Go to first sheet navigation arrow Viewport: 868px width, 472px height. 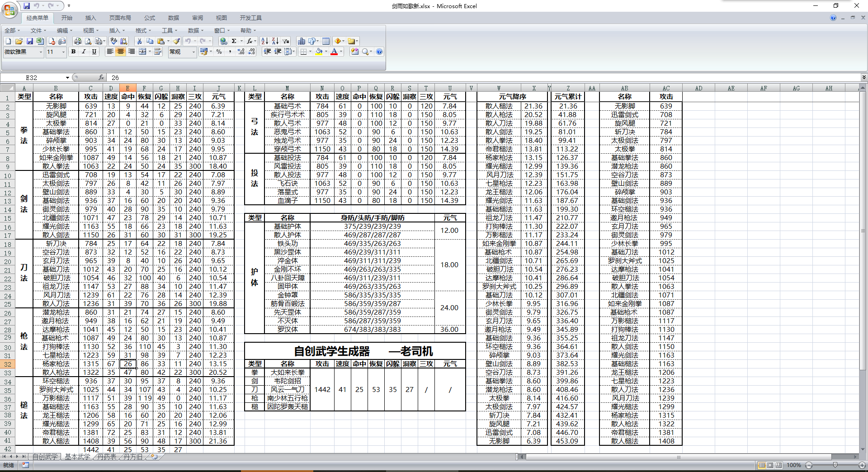4,457
